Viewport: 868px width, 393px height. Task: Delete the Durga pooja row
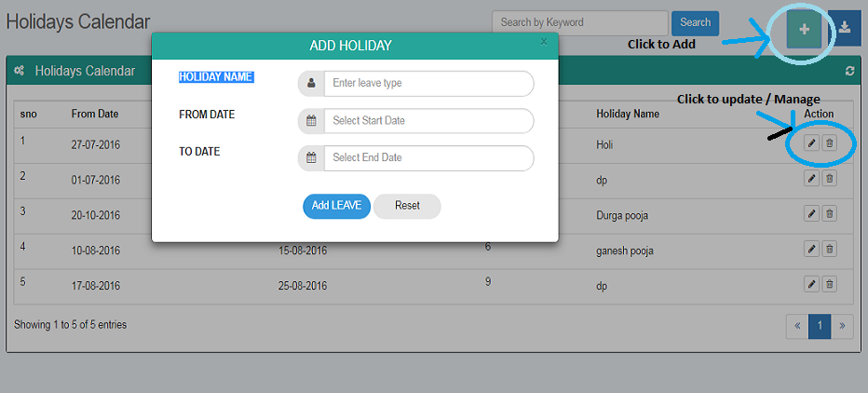(829, 213)
